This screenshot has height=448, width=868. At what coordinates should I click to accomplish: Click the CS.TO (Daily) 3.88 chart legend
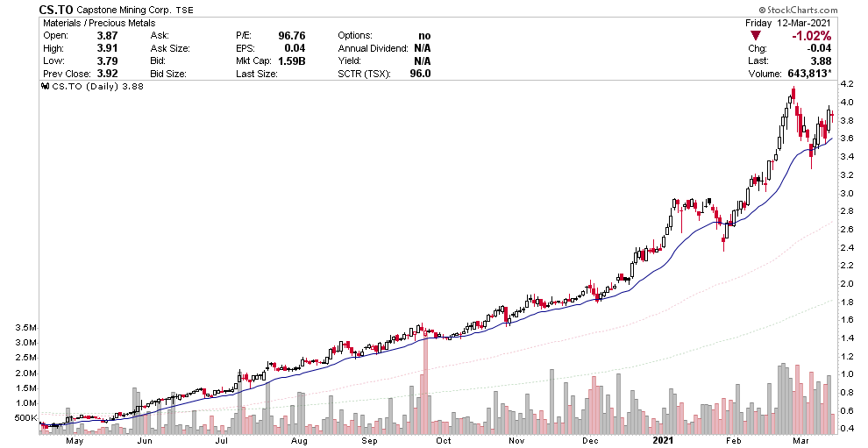coord(97,86)
